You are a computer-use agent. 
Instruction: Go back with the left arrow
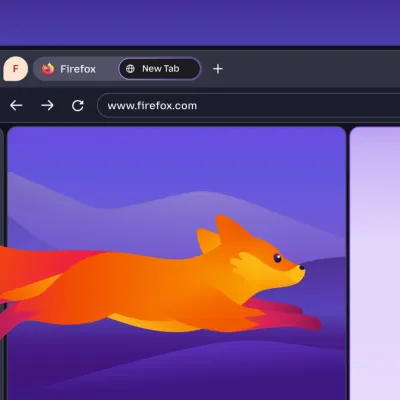click(16, 106)
